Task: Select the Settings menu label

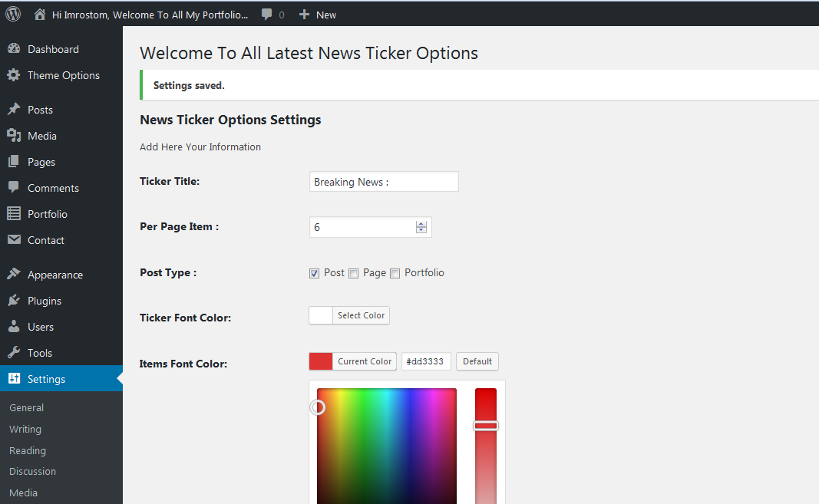Action: (x=47, y=379)
